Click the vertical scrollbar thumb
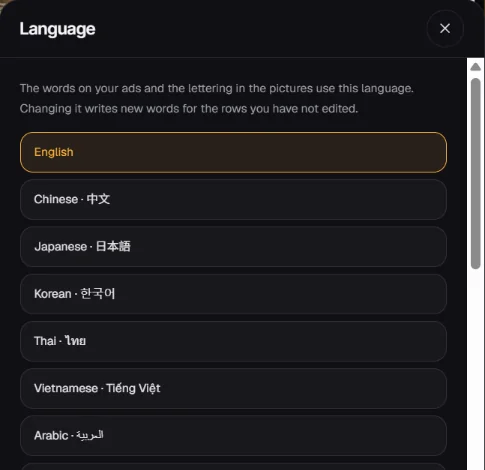485x470 pixels. 475,173
